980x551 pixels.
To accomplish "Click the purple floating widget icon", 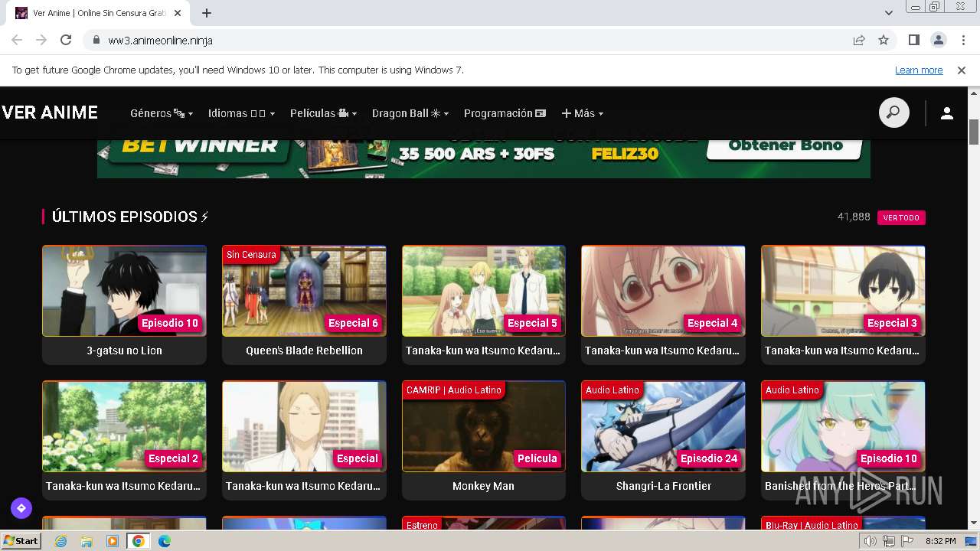I will point(21,507).
